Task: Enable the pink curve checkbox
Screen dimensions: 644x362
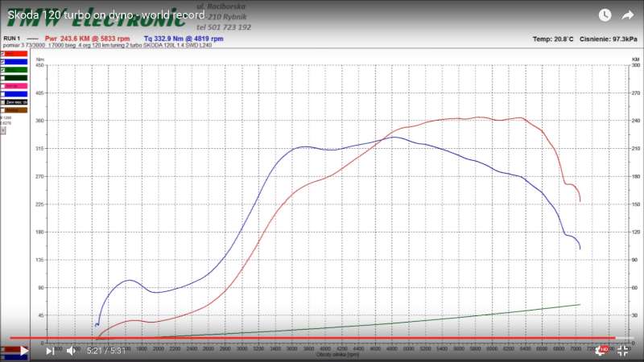Action: (2, 85)
